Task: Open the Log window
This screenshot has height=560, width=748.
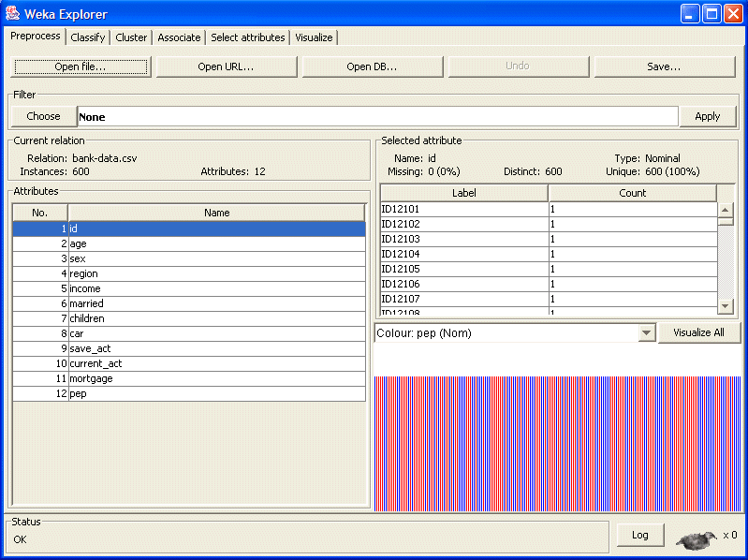Action: click(x=640, y=535)
